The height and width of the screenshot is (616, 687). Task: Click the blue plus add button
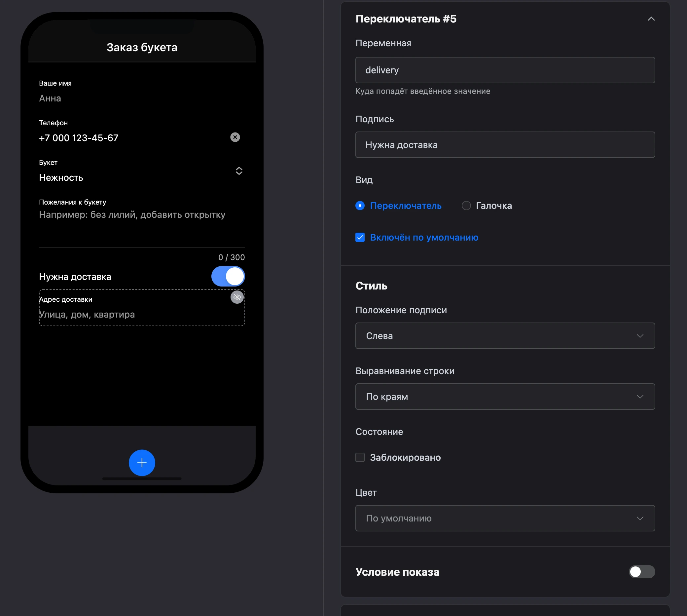142,463
